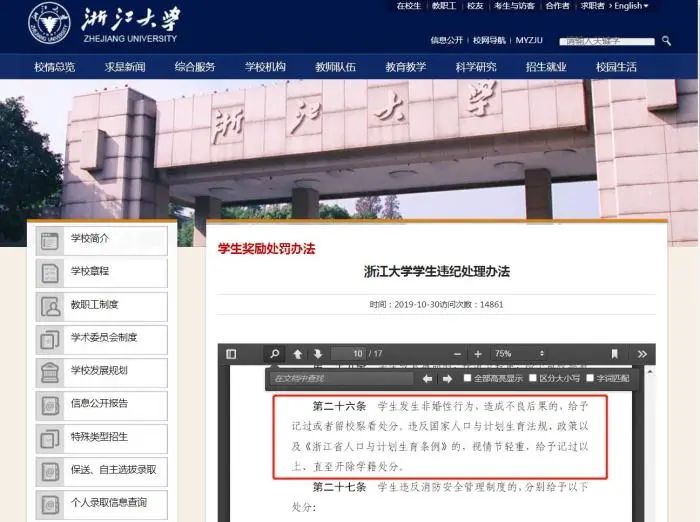700x522 pixels.
Task: Toggle the PDF viewer sidebar icon
Action: pos(231,354)
